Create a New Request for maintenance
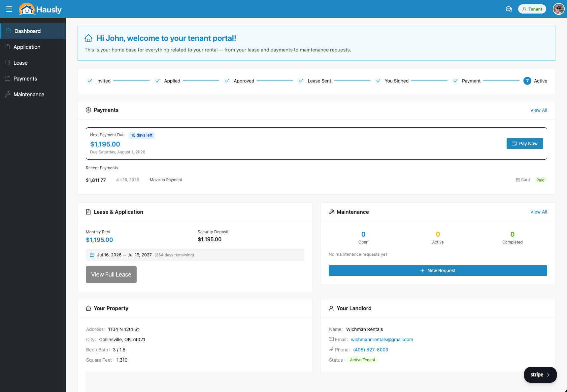 [x=438, y=271]
